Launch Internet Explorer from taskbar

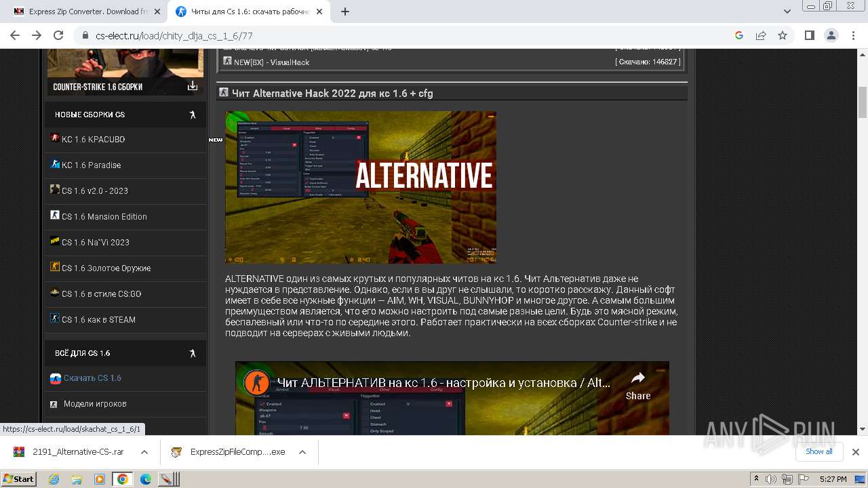pyautogui.click(x=54, y=479)
